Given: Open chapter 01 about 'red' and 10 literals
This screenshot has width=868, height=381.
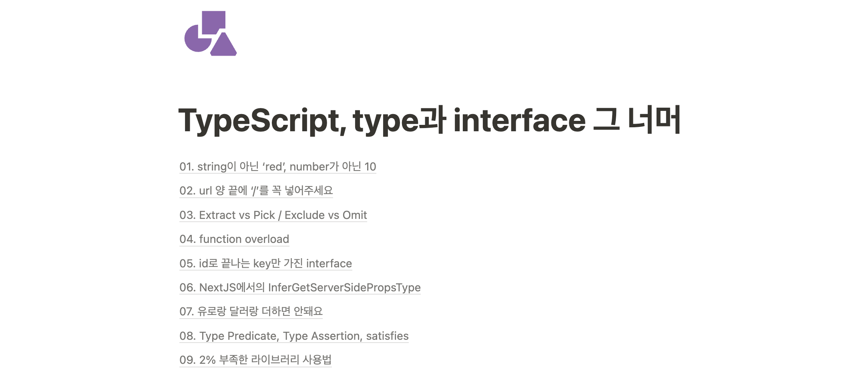Looking at the screenshot, I should [x=278, y=166].
